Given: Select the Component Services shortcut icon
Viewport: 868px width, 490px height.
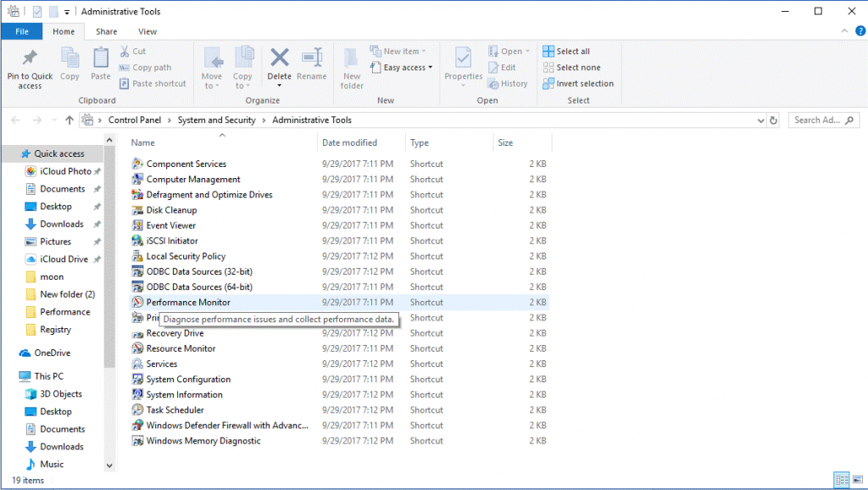Looking at the screenshot, I should (x=137, y=164).
